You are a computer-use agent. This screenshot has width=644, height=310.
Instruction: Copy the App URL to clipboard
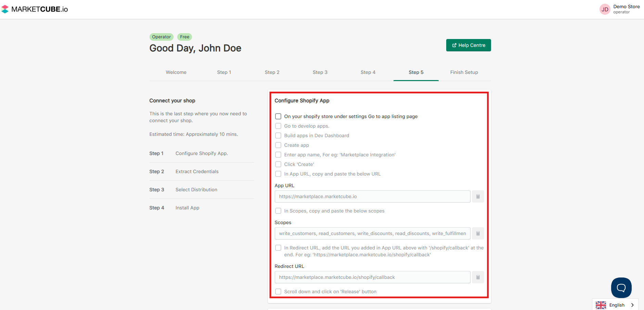pyautogui.click(x=478, y=196)
